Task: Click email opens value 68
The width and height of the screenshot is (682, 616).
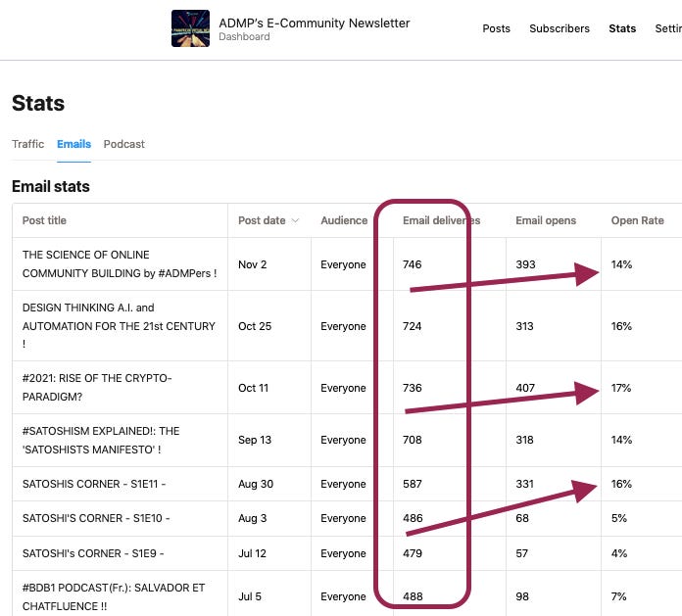Action: point(522,518)
